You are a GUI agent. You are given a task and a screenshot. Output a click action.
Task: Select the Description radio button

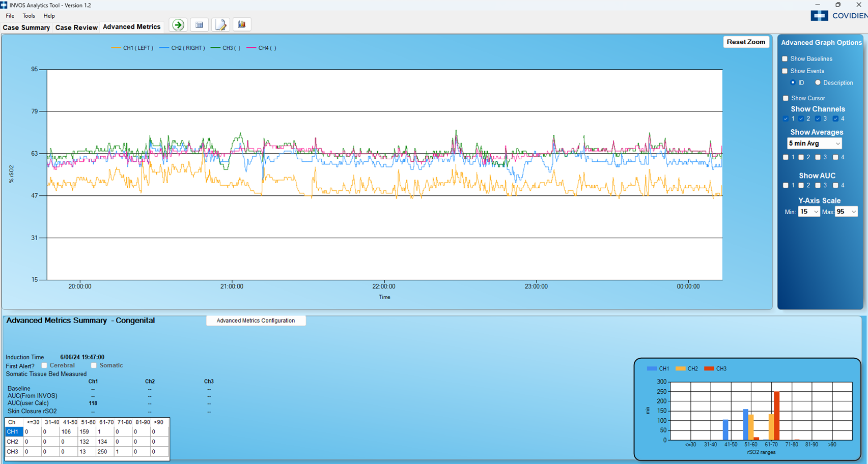(818, 82)
